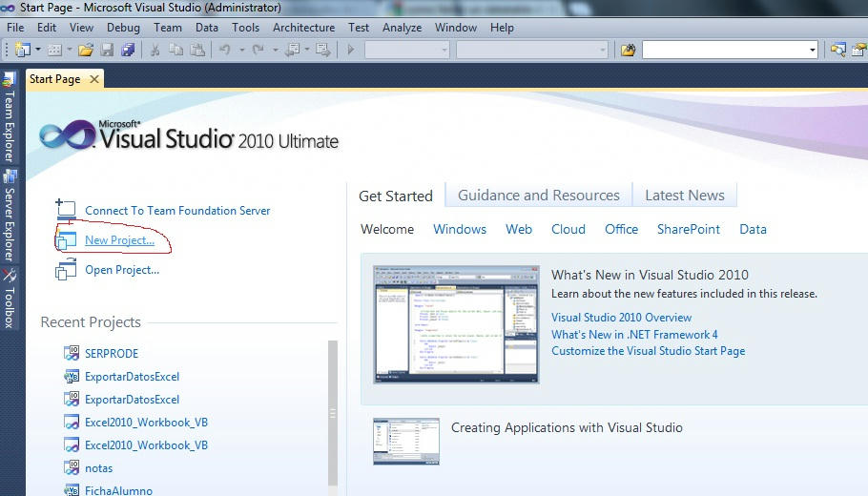Click Connect To Team Foundation Server link
The height and width of the screenshot is (496, 868).
(177, 211)
